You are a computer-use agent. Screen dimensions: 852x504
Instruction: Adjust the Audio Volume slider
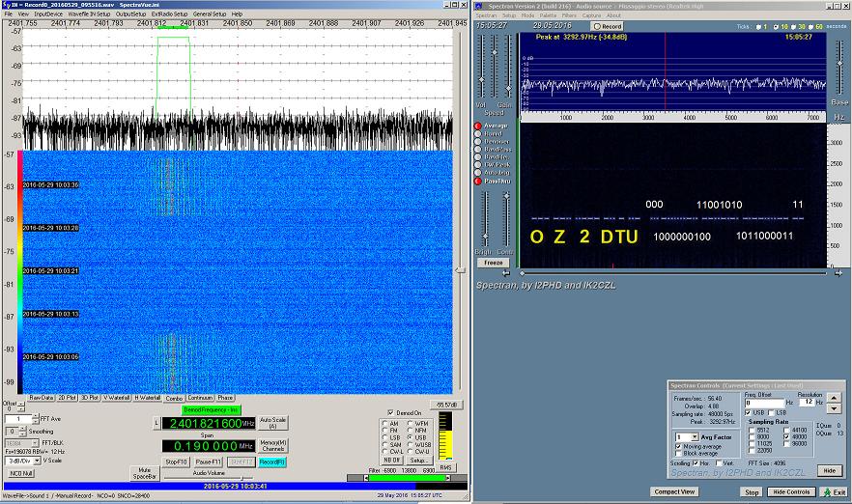(241, 478)
